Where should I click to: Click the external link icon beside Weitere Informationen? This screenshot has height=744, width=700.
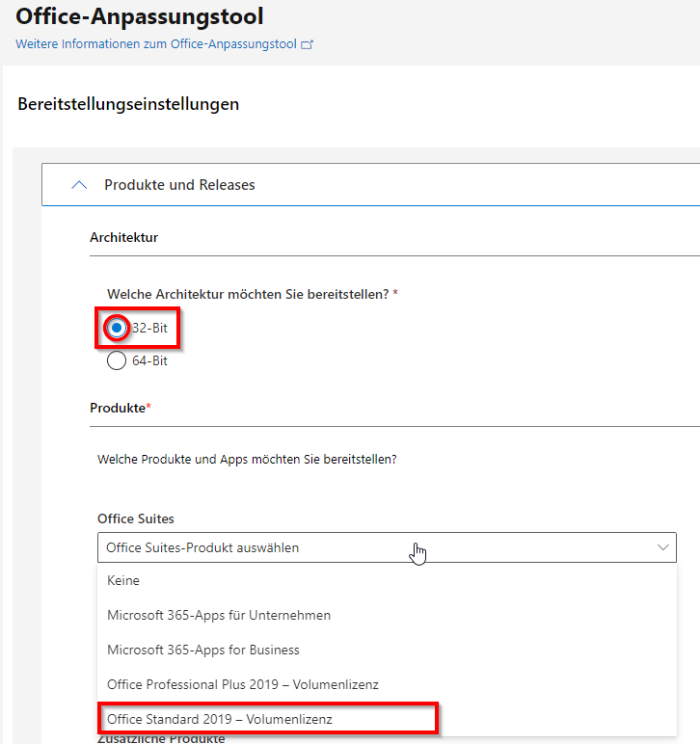(308, 44)
